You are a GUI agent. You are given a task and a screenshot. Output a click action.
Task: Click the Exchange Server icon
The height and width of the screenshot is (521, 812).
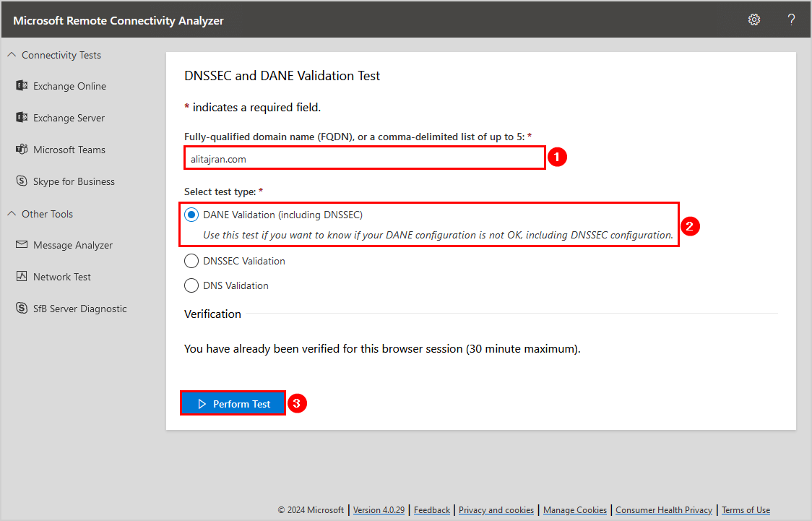22,118
